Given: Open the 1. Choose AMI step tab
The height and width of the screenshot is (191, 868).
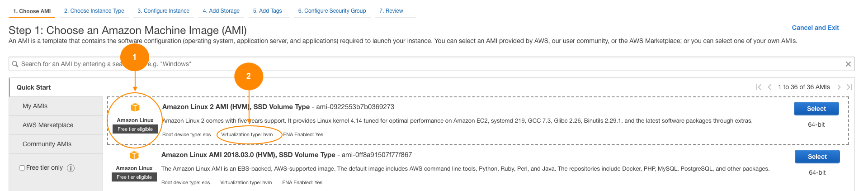Looking at the screenshot, I should coord(32,11).
